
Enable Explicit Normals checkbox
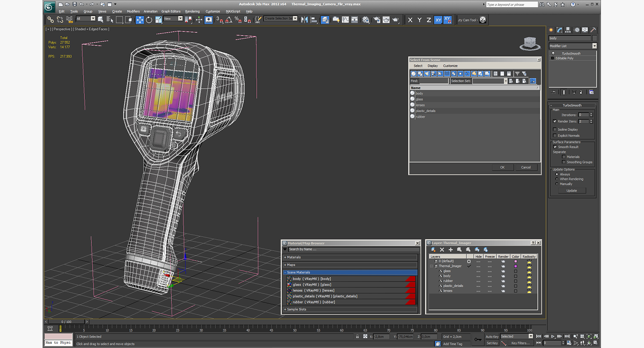pyautogui.click(x=555, y=135)
